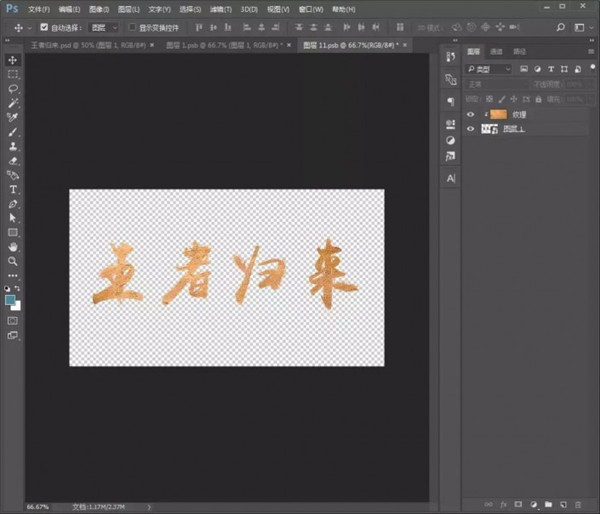Select the Eraser tool
The width and height of the screenshot is (600, 514).
pos(13,160)
